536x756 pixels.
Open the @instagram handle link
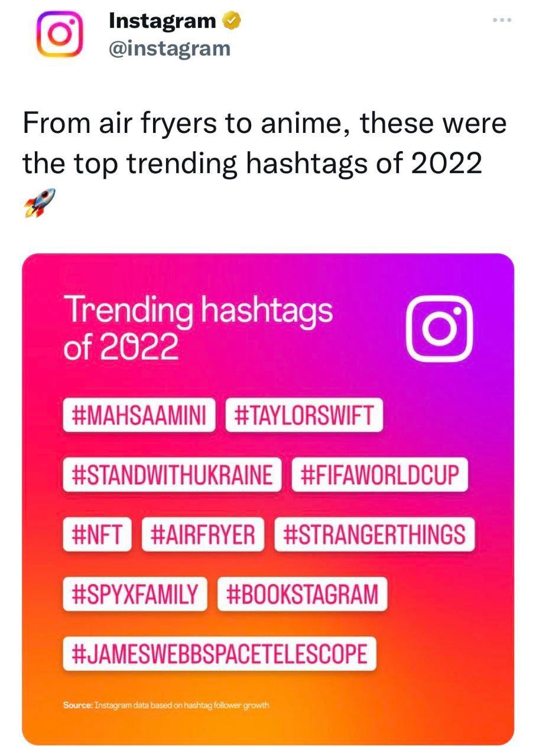tap(170, 48)
